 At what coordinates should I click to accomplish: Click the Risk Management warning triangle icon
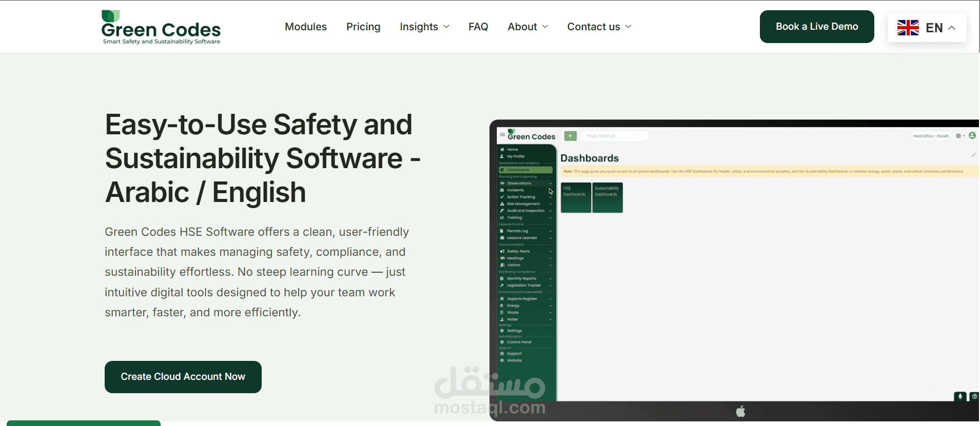coord(502,204)
